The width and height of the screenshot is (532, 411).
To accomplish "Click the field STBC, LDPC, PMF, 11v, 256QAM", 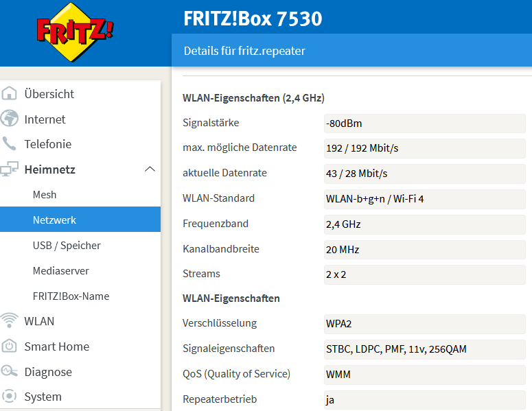I will tap(425, 349).
